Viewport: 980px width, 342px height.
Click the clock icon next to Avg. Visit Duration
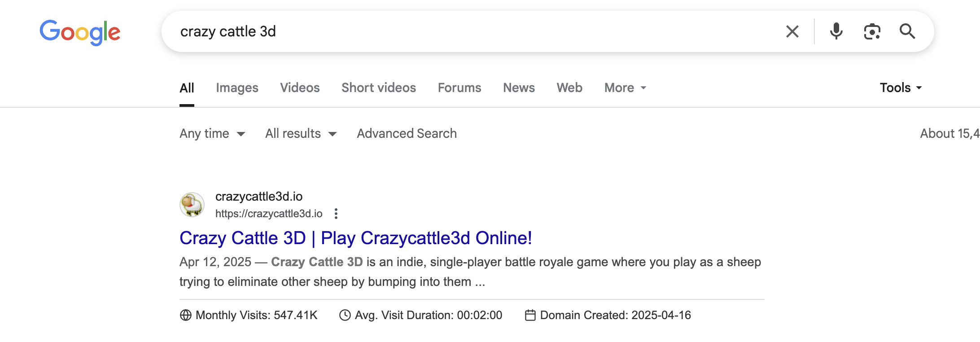pos(345,316)
